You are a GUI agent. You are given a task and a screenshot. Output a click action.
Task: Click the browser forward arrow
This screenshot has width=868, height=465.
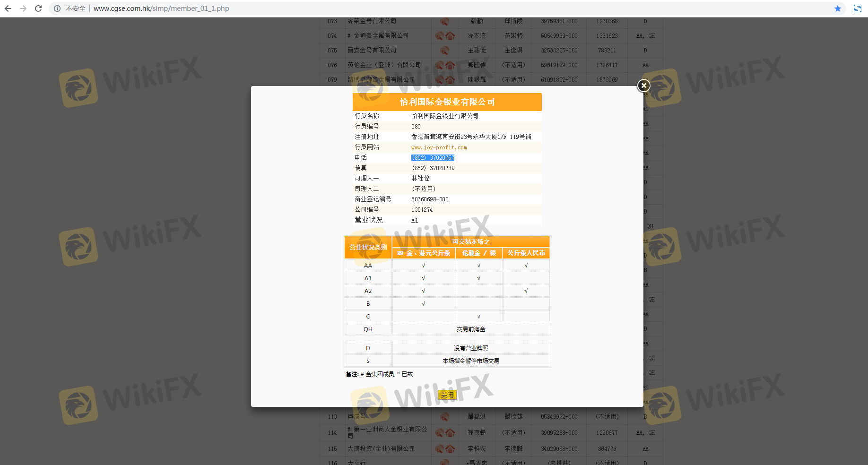pyautogui.click(x=23, y=9)
